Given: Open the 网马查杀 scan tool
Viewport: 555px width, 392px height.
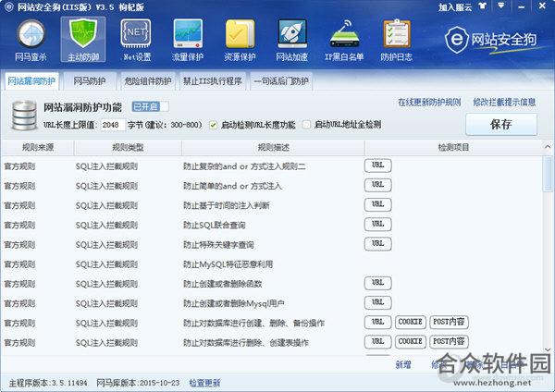Looking at the screenshot, I should [31, 40].
